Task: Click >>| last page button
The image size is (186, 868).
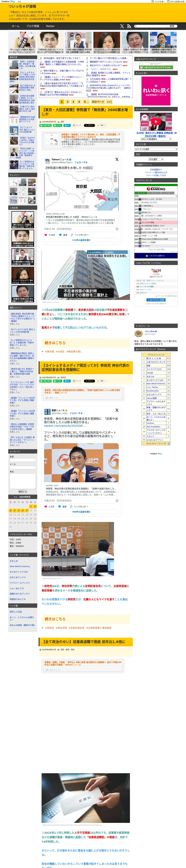Action: (x=109, y=102)
